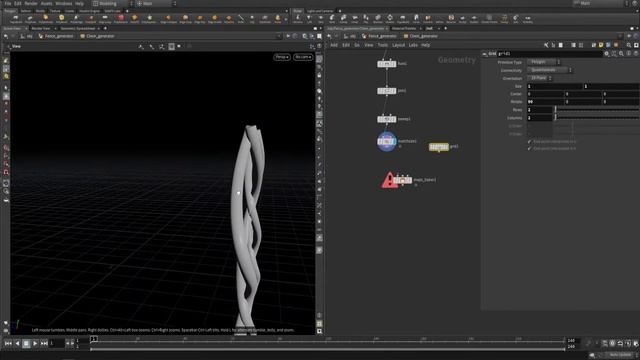This screenshot has height=360, width=640.
Task: Open the Orientation dropdown
Action: 540,78
